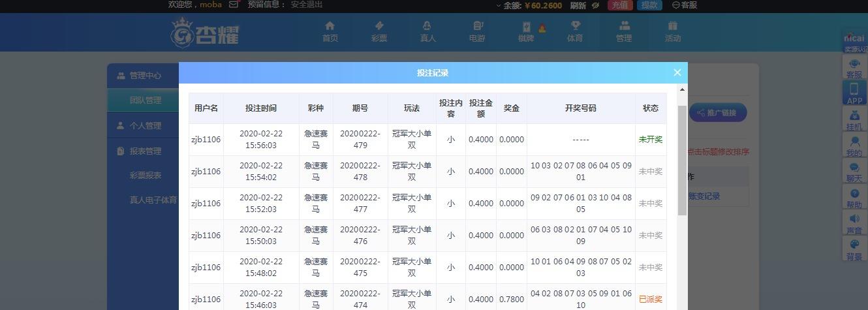868x310 pixels.
Task: Expand 个人管理 in the left menu
Action: pyautogui.click(x=143, y=125)
